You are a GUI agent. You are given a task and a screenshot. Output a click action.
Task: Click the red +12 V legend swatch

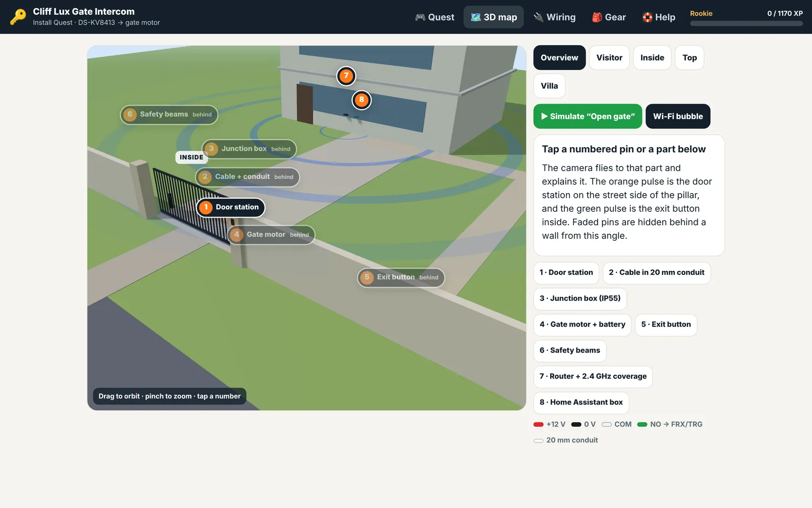538,424
